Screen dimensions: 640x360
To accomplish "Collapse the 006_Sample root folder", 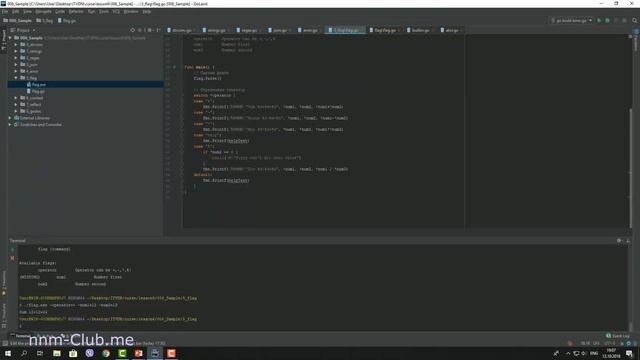I will pos(10,38).
